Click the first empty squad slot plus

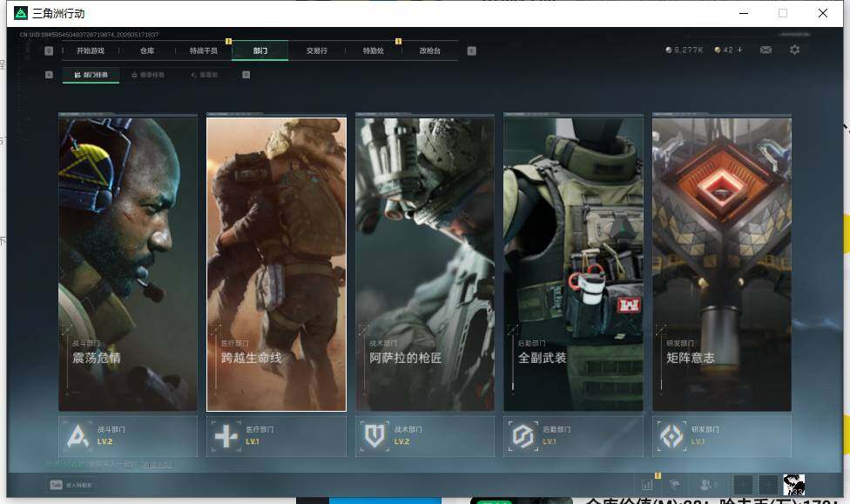click(743, 485)
